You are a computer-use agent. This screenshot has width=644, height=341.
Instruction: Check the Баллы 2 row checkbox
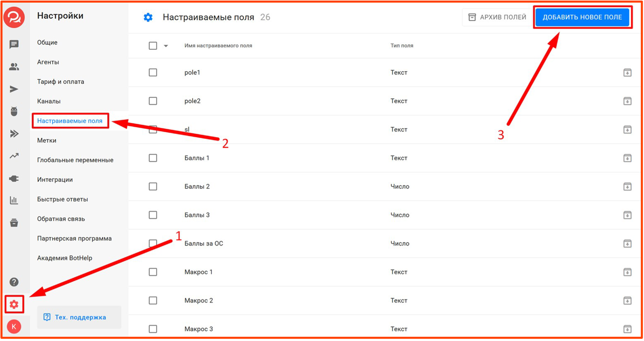point(153,187)
